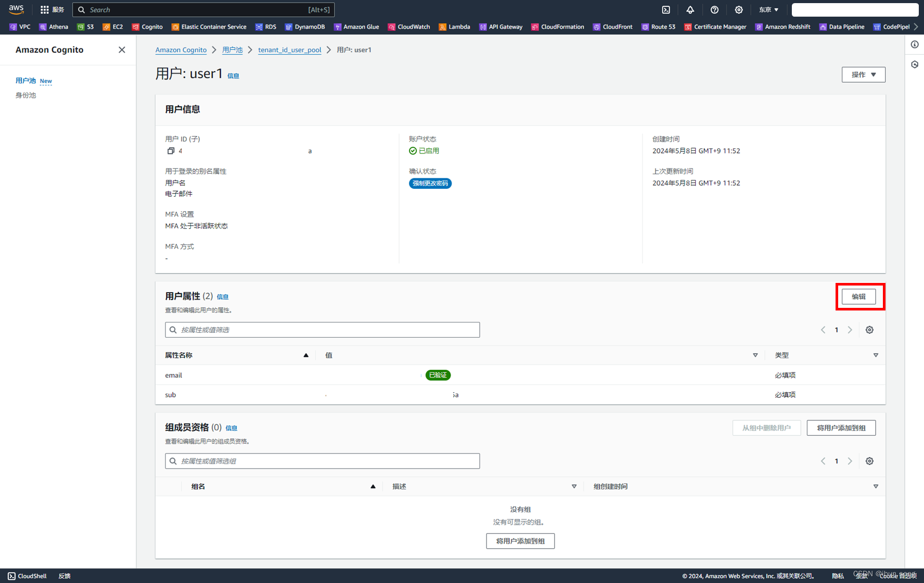The image size is (924, 583).
Task: Open CloudShell in the footer
Action: pos(27,576)
